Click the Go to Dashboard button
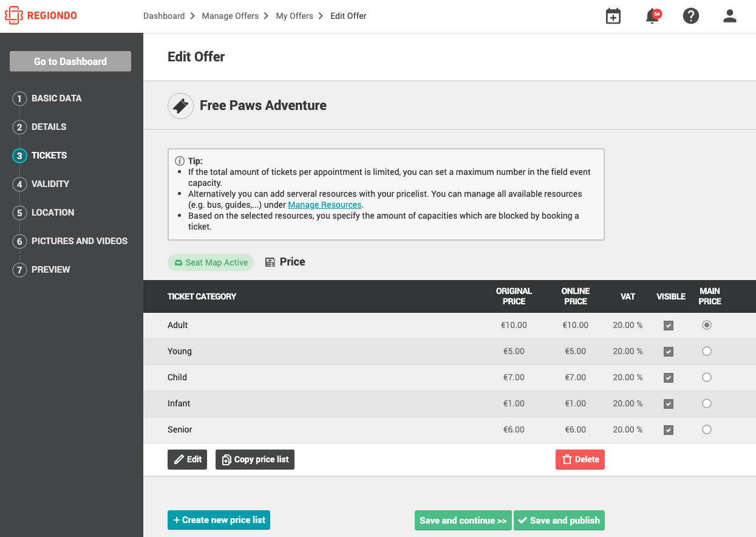756x537 pixels. point(70,61)
